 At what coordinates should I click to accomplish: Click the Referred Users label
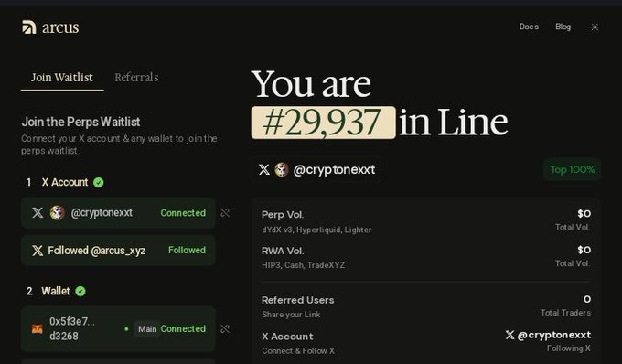tap(297, 300)
